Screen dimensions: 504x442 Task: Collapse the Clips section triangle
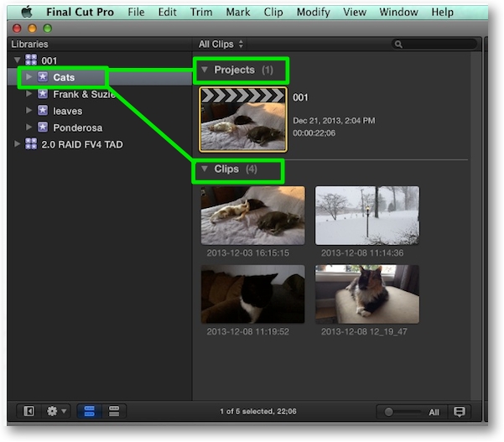(205, 169)
